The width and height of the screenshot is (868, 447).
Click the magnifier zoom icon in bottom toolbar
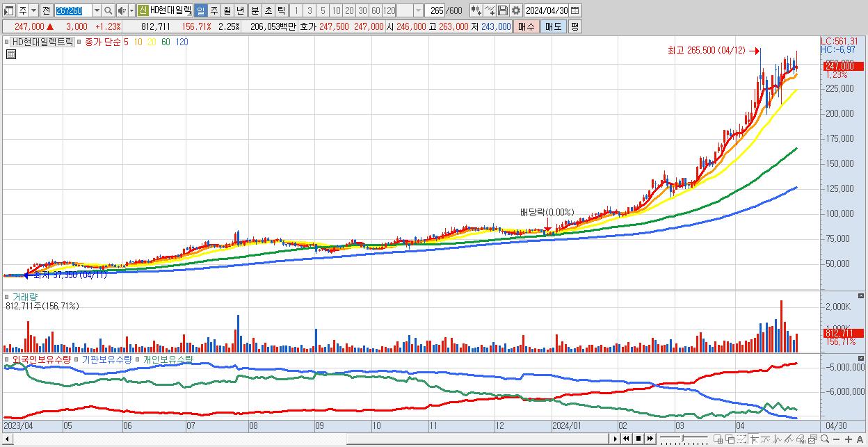825,439
